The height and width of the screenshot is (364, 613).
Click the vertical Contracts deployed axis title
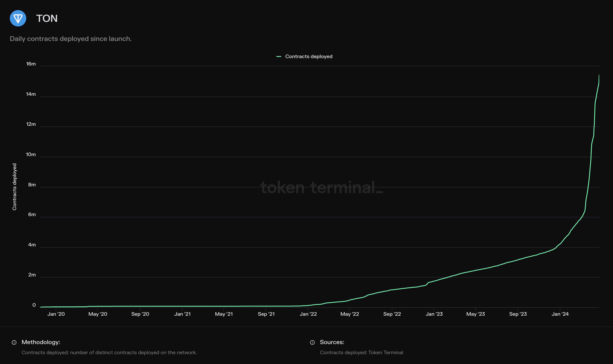click(x=14, y=187)
